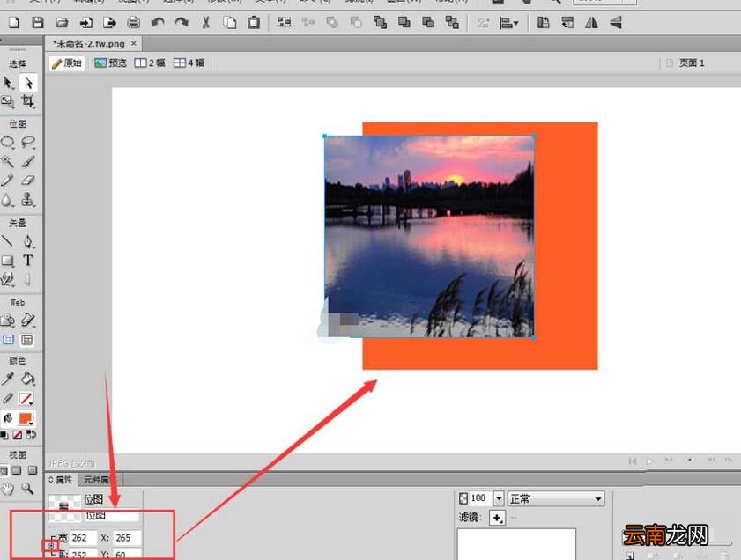Copy the selection with the Copy icon
741x560 pixels.
[230, 23]
